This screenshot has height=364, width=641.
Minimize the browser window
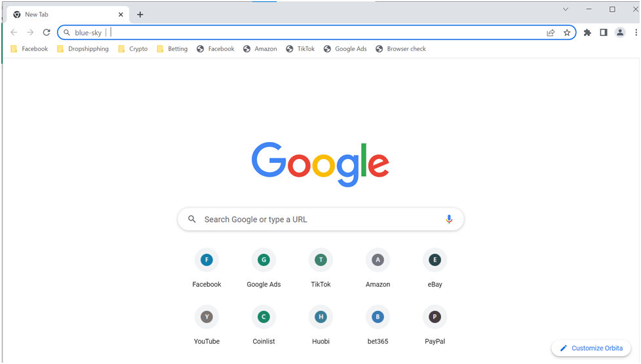tap(589, 9)
